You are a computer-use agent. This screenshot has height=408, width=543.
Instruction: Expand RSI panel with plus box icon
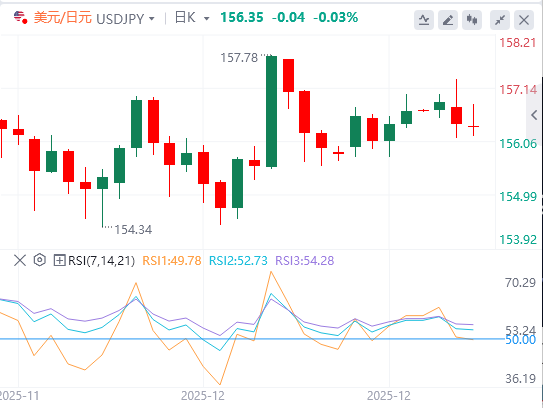point(59,260)
